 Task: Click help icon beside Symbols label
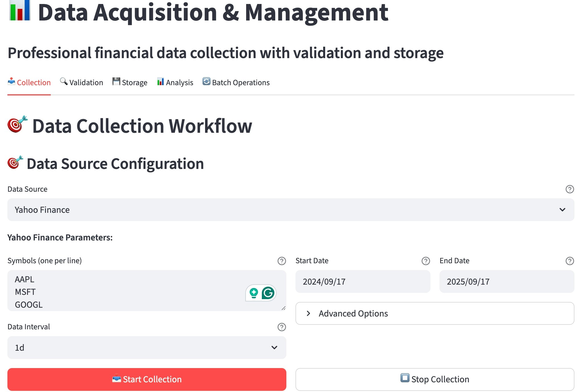click(x=282, y=261)
